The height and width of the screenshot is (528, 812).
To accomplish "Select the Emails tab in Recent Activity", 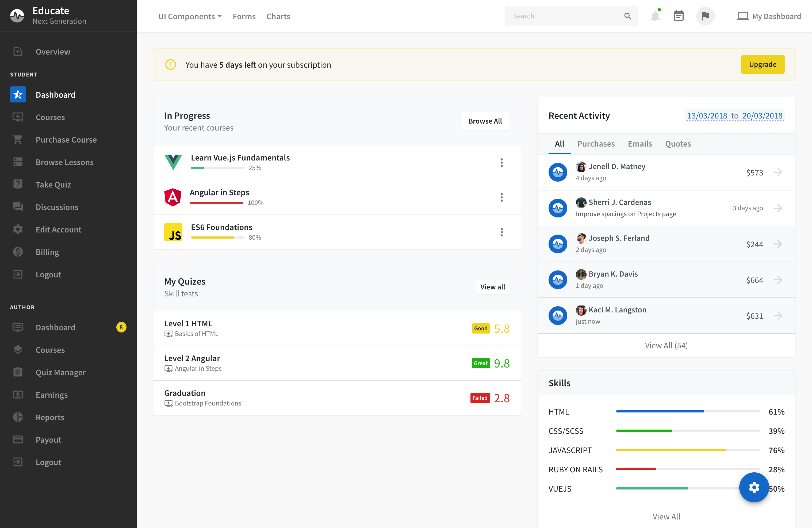I will (640, 144).
